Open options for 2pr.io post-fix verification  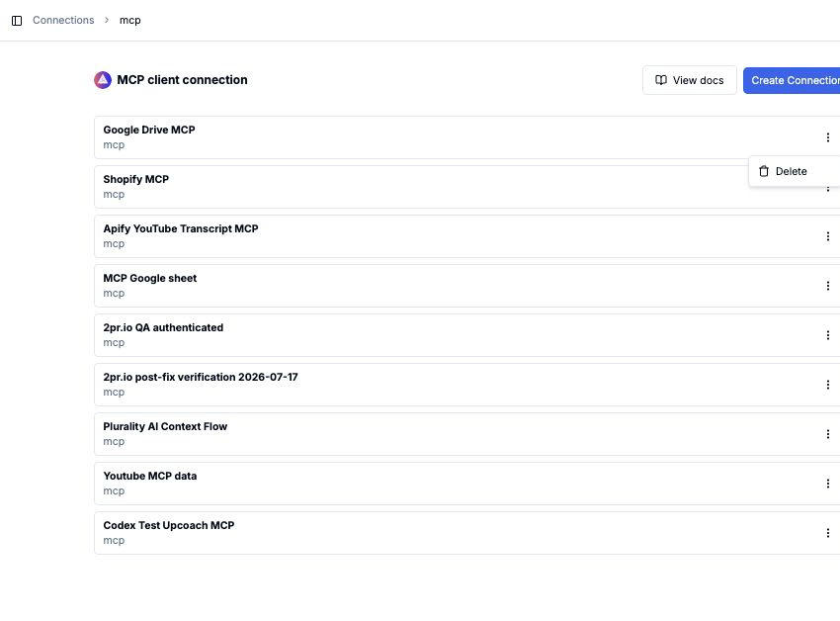pos(828,385)
